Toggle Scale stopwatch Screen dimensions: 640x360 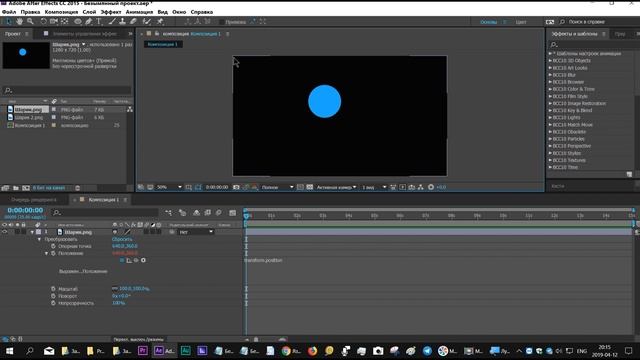(53, 289)
